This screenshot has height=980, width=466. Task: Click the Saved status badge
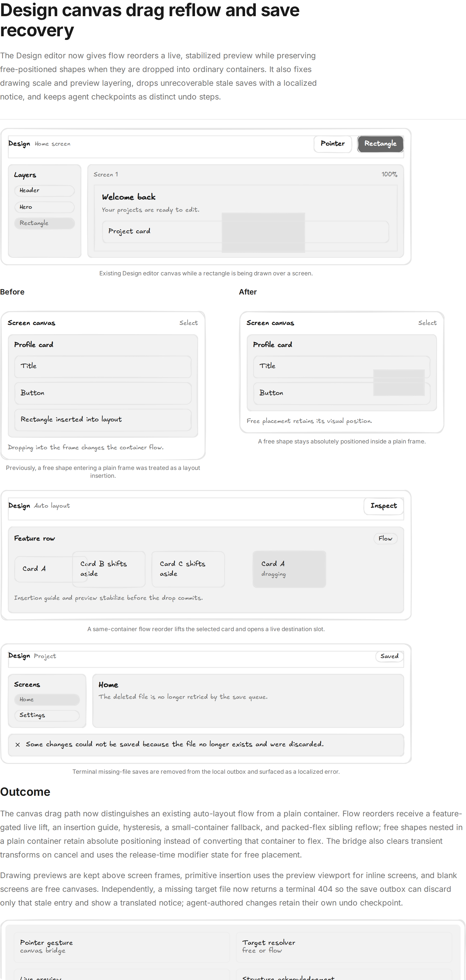pyautogui.click(x=389, y=657)
